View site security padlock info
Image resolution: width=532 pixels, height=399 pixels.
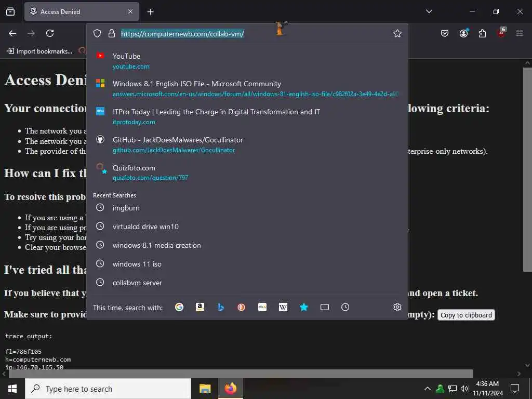[x=112, y=33]
